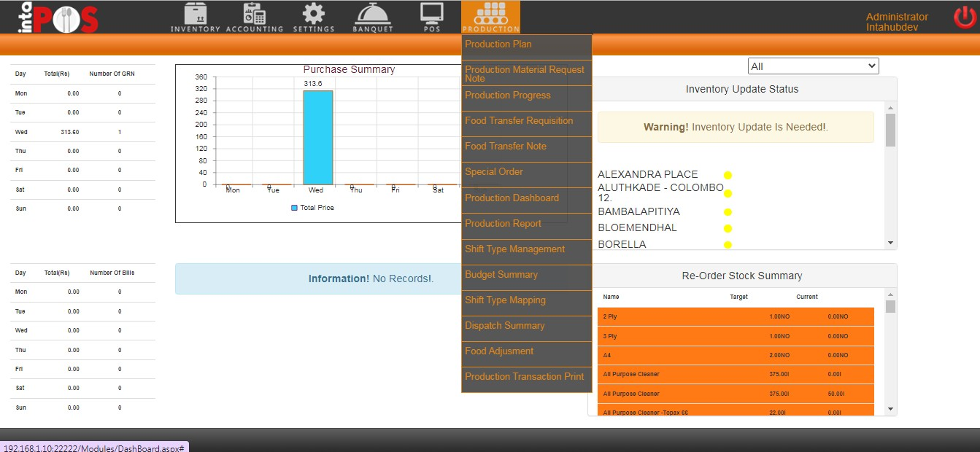
Task: Open Production Material Request Note
Action: coord(525,74)
